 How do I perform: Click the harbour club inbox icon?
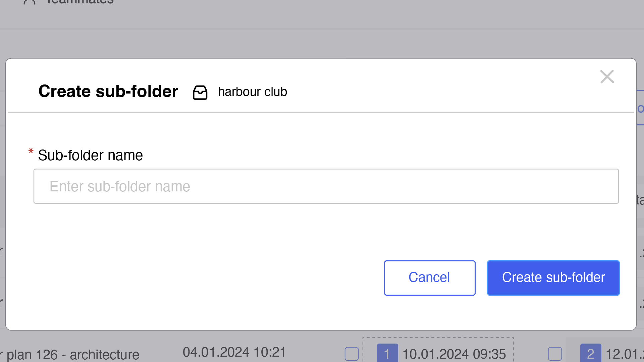click(200, 93)
